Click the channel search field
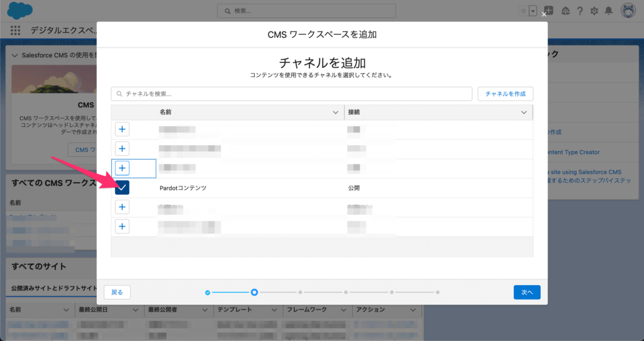Image resolution: width=644 pixels, height=341 pixels. (292, 94)
